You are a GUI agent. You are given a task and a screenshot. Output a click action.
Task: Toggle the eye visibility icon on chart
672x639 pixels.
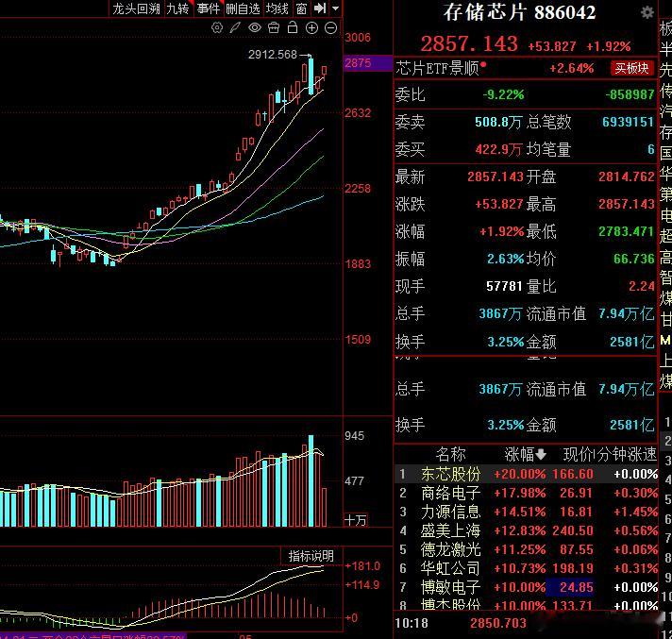[x=255, y=28]
